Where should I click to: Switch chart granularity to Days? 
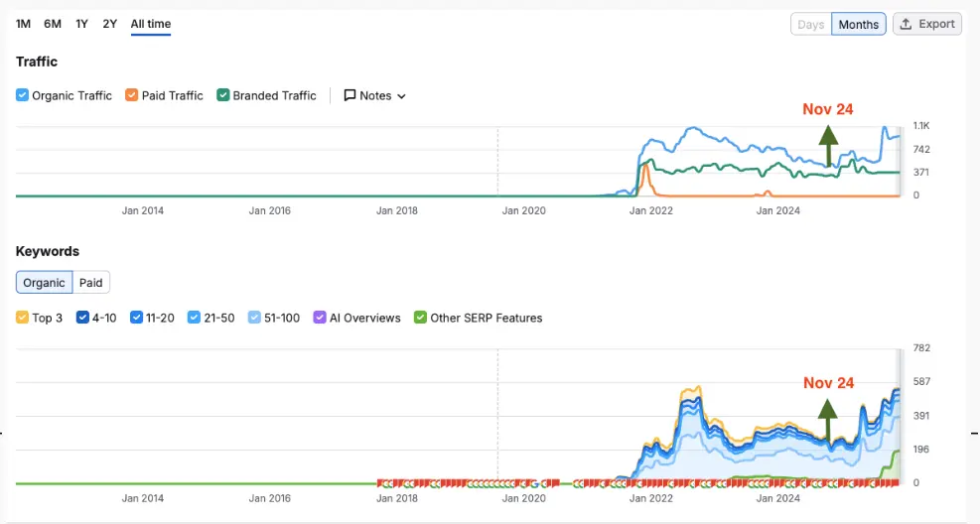[810, 25]
